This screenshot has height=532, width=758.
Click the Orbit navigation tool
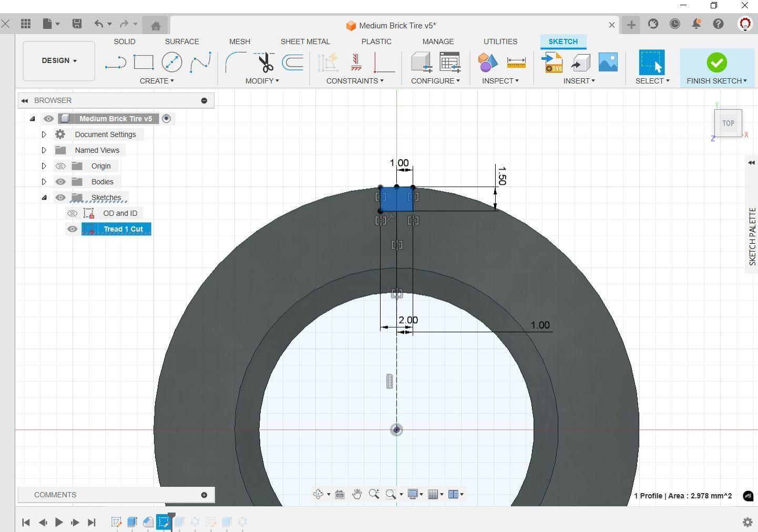[x=318, y=494]
